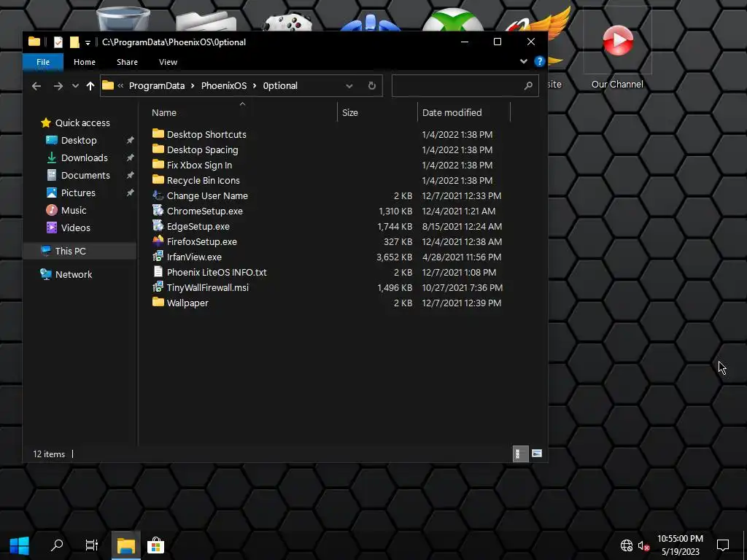Click the Phoenix LiteOS INFO.txt document icon
This screenshot has height=560, width=747.
[158, 271]
